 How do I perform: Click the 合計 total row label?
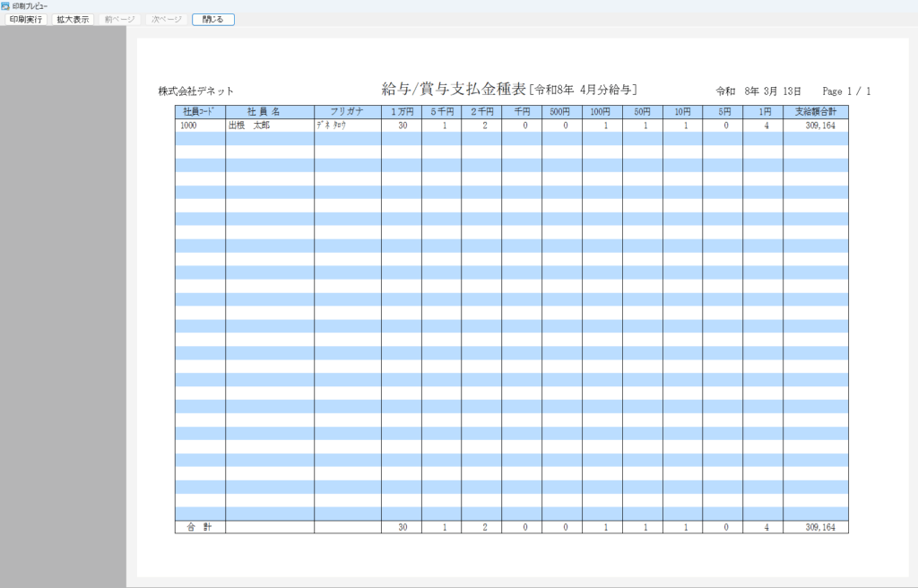click(200, 527)
